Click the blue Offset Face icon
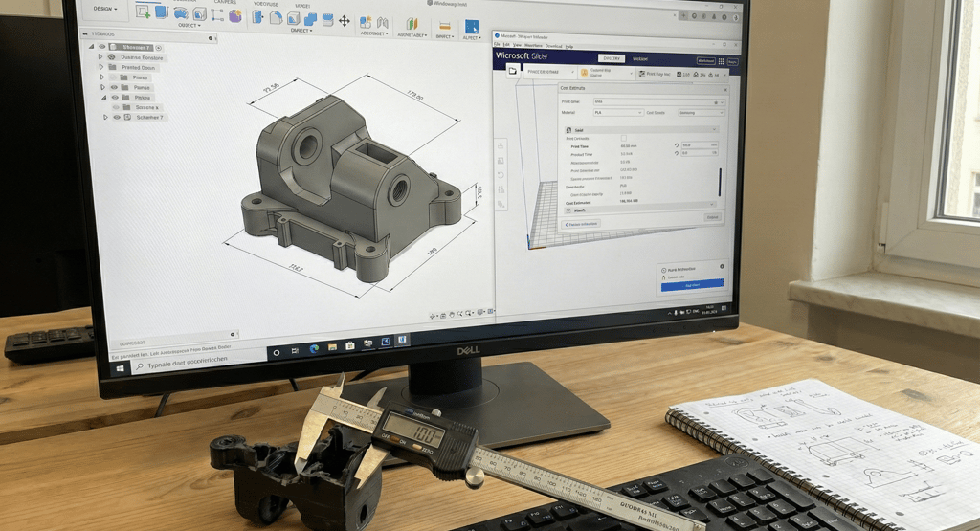980x531 pixels. pos(327,20)
